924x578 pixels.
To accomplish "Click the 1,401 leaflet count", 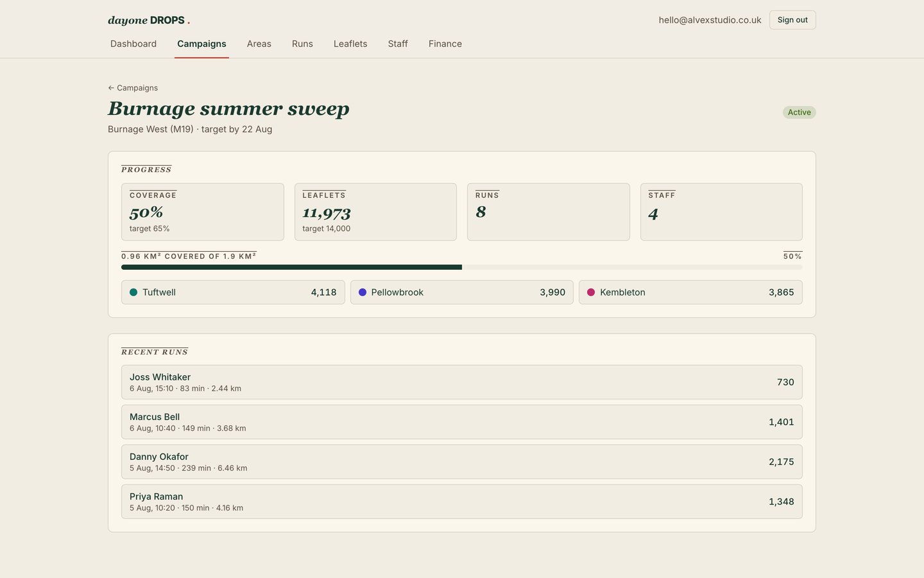I will point(781,422).
